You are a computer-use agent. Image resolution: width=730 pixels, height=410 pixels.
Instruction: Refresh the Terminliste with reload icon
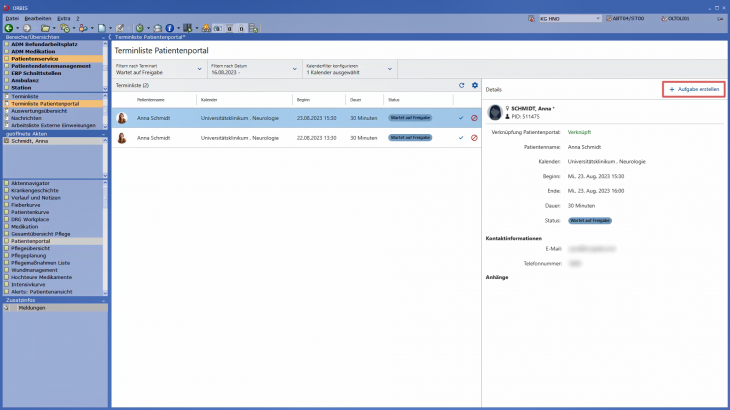coord(461,85)
